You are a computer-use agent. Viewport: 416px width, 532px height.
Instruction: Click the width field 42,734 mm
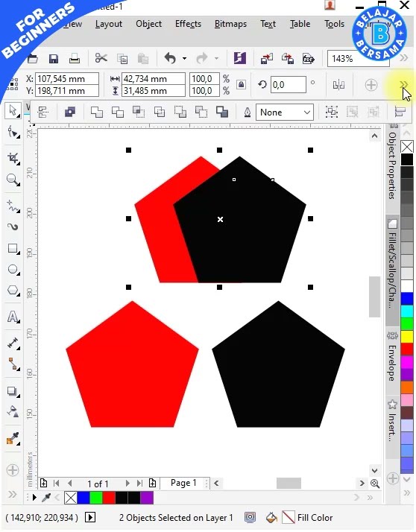(x=154, y=79)
